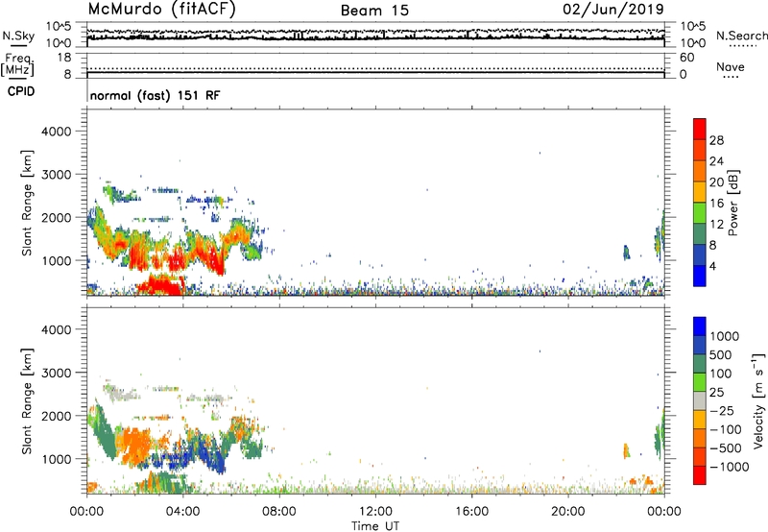Click the 4 tick on Power colorbar
Viewport: 768px width, 532px height.
click(x=712, y=266)
